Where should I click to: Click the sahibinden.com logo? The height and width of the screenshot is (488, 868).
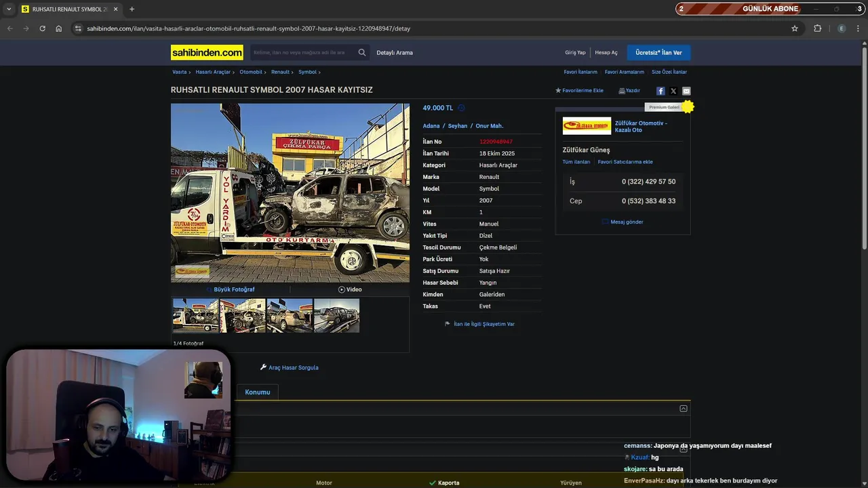207,52
